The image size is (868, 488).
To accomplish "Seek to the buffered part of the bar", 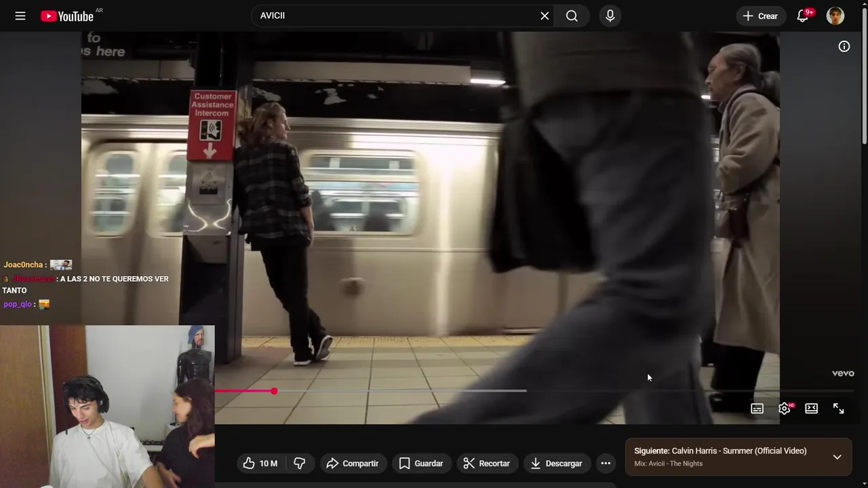I will pos(400,391).
